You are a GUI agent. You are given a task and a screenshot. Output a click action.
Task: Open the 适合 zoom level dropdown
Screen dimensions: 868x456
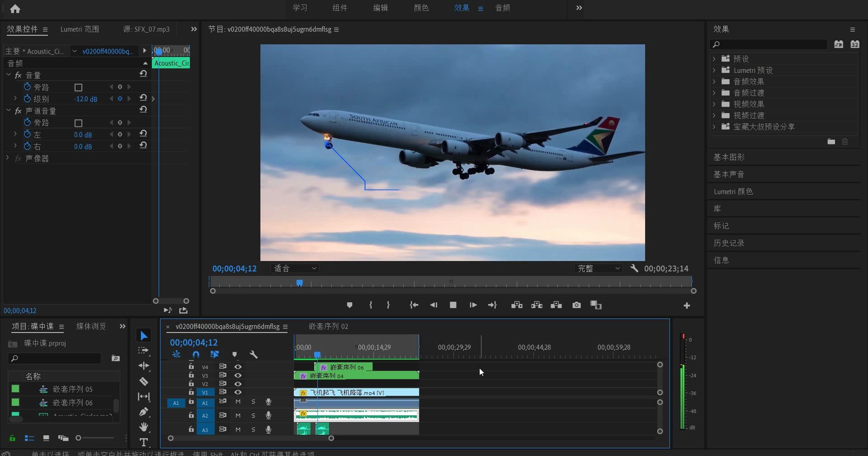(295, 268)
